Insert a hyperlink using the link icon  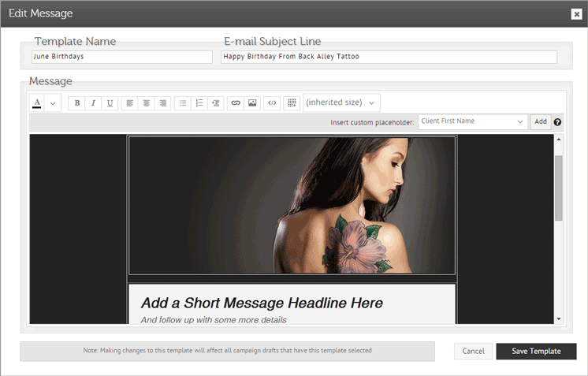pyautogui.click(x=235, y=103)
